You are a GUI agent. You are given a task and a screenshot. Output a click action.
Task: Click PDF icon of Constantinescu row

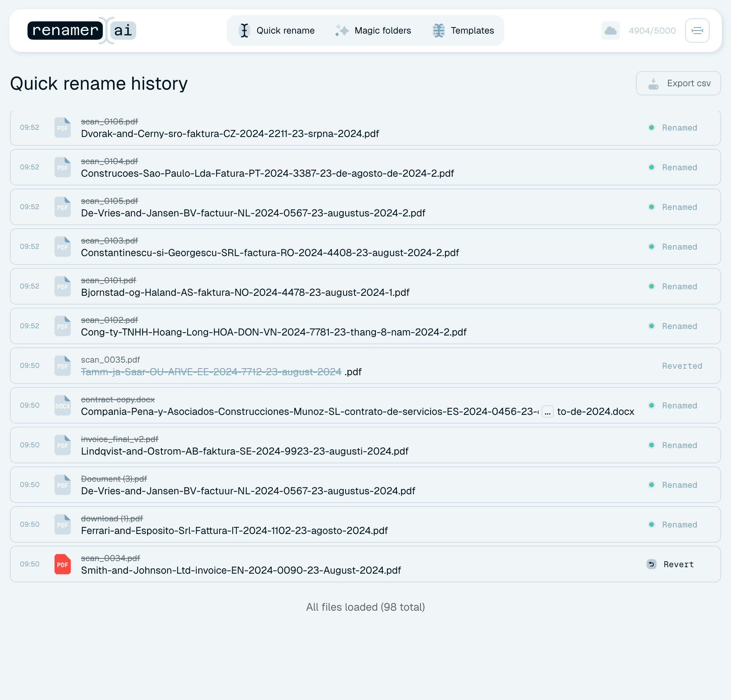[63, 247]
